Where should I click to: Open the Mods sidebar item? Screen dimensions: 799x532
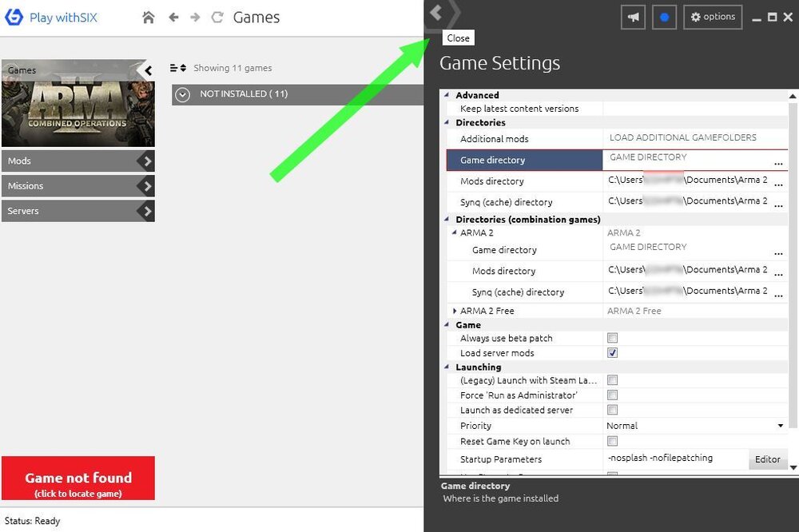pos(78,161)
